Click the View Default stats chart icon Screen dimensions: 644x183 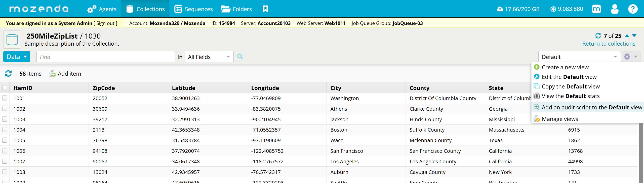tap(537, 96)
